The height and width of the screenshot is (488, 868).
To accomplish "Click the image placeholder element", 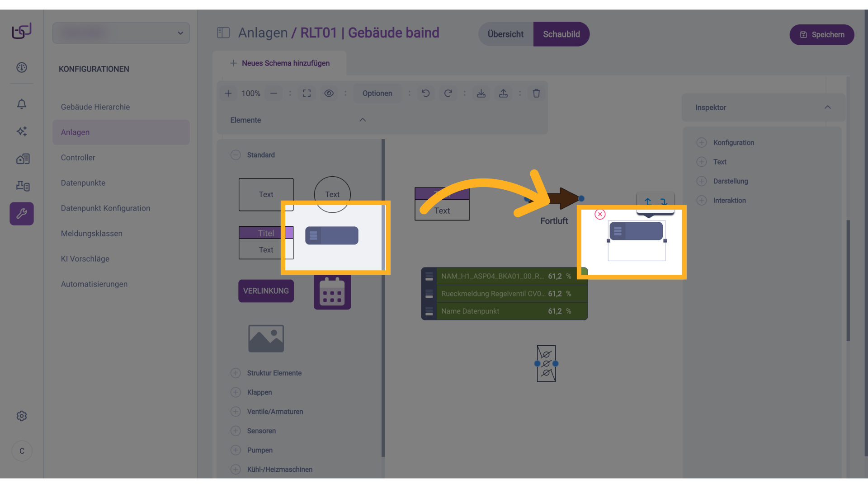I will [266, 338].
